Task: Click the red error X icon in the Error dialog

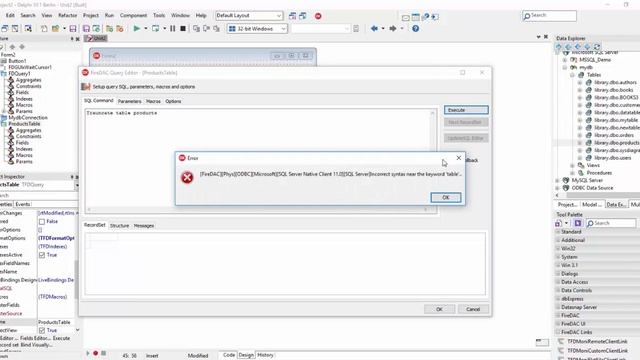Action: click(x=187, y=177)
